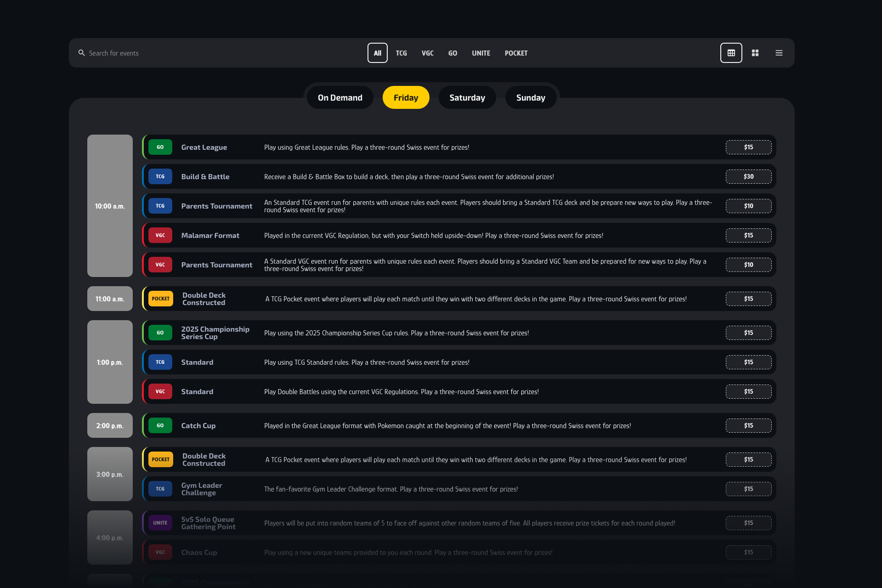Click the Malamar Format upside-down Switch description
The width and height of the screenshot is (882, 588).
click(x=433, y=235)
